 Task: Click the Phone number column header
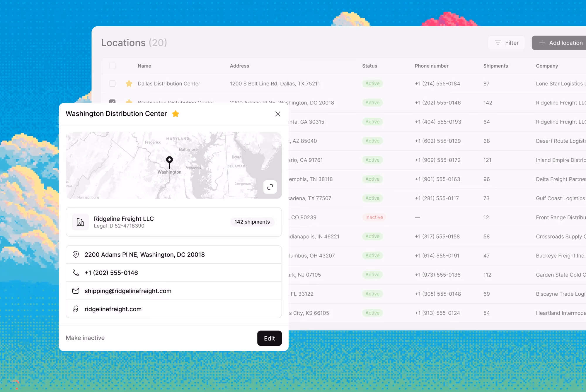pyautogui.click(x=431, y=66)
